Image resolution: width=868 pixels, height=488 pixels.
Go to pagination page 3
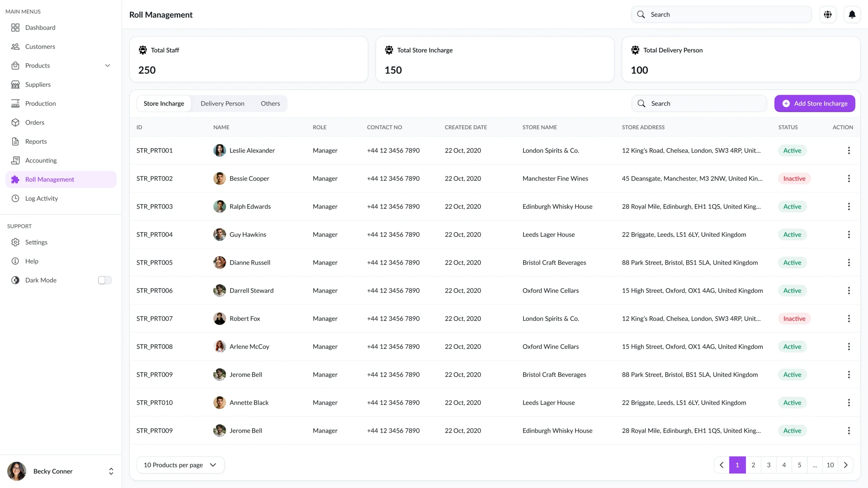pos(768,465)
